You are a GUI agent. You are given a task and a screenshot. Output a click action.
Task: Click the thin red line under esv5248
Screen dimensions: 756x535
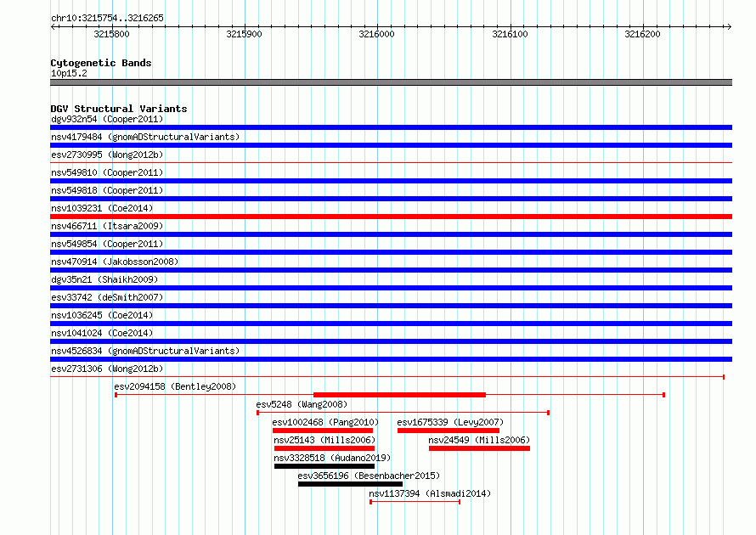click(403, 413)
